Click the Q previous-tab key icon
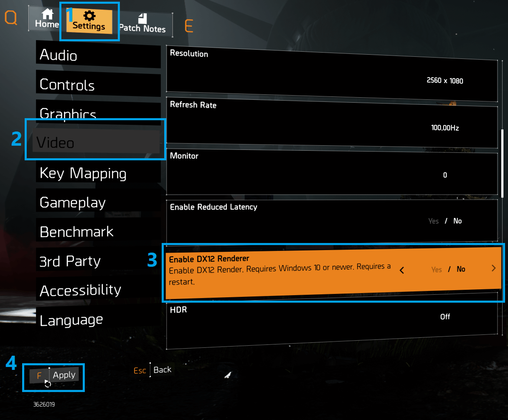The image size is (508, 420). click(11, 18)
